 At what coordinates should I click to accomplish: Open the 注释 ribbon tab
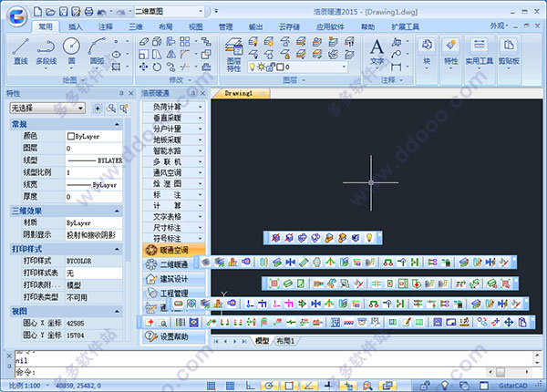(x=106, y=26)
